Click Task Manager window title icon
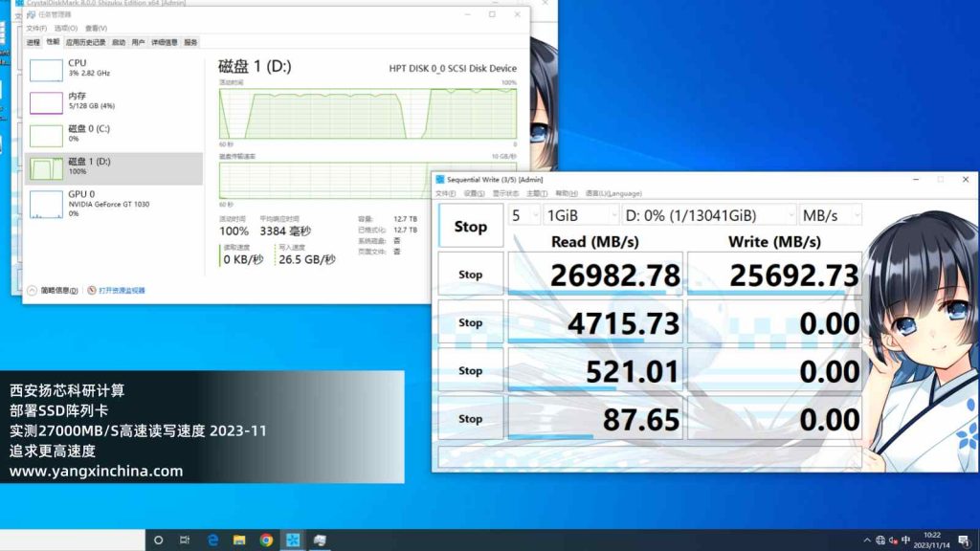Viewport: 980px width, 551px height. point(31,14)
